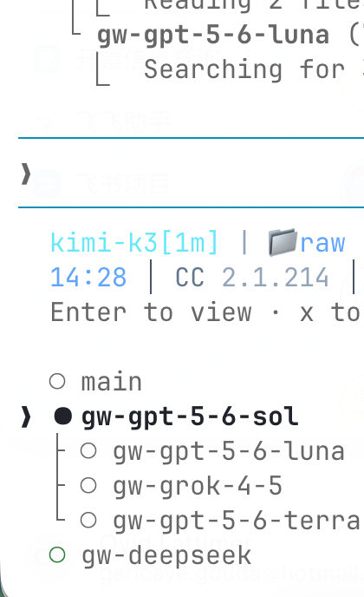Click the CC 2.1.214 version text
The image size is (364, 597).
251,277
